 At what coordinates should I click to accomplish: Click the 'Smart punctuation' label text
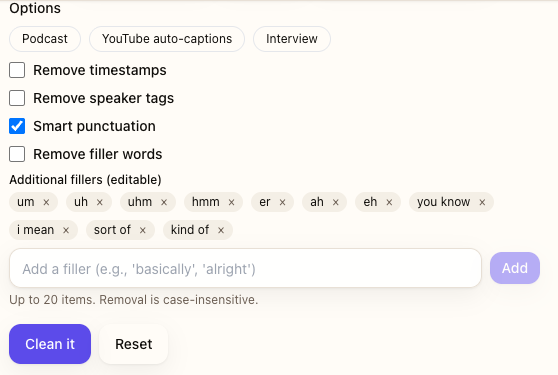[94, 126]
